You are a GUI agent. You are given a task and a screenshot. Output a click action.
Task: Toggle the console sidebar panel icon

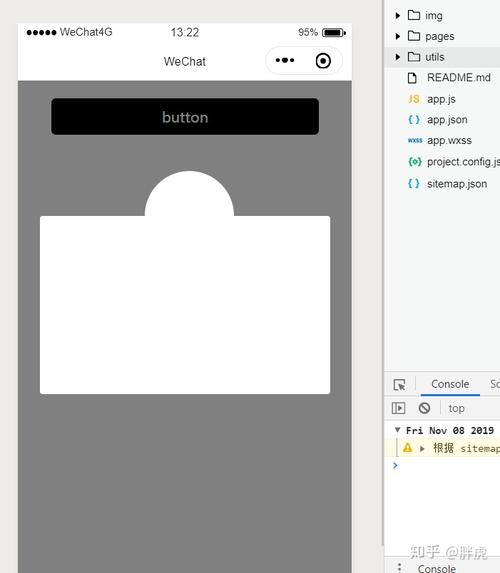point(398,408)
